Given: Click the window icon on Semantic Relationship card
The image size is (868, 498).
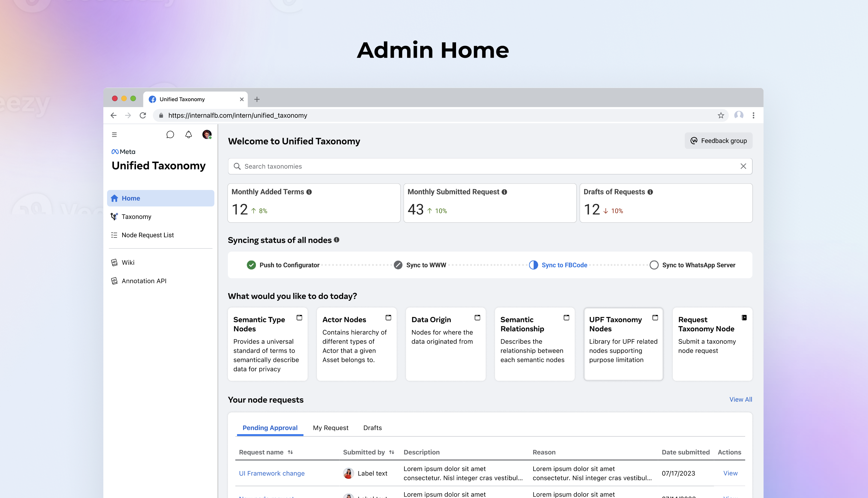Looking at the screenshot, I should 566,318.
